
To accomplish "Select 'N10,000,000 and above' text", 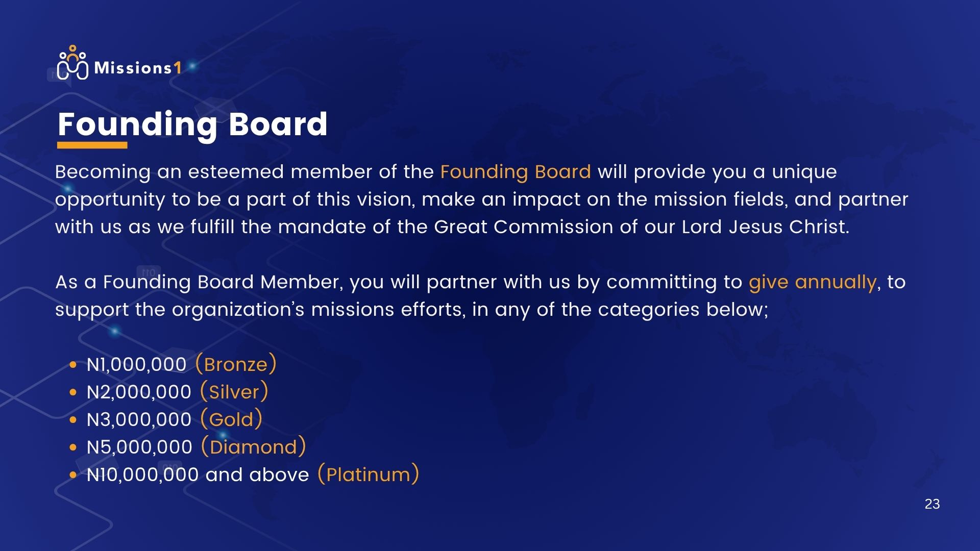I will click(x=198, y=475).
